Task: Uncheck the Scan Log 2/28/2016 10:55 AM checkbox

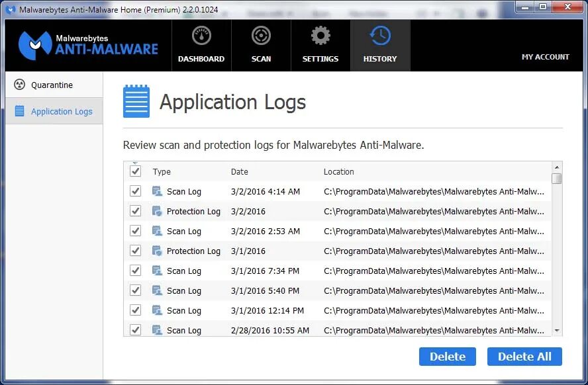Action: pyautogui.click(x=135, y=330)
